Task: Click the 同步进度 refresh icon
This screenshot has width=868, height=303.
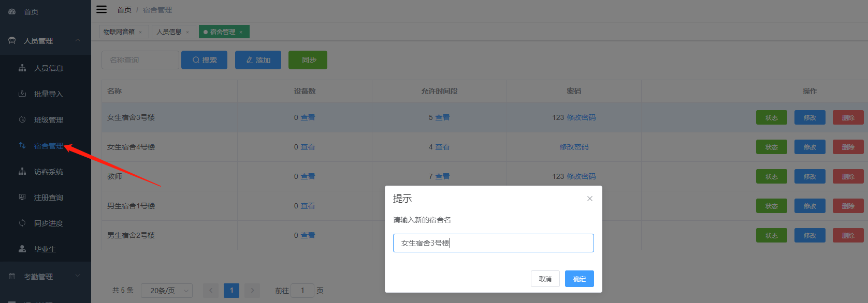Action: 22,223
